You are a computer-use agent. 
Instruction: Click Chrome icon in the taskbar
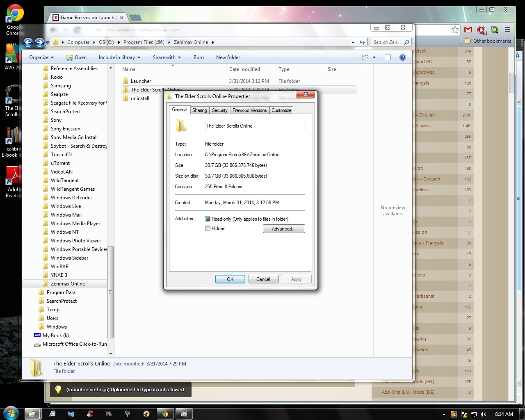coord(165,414)
